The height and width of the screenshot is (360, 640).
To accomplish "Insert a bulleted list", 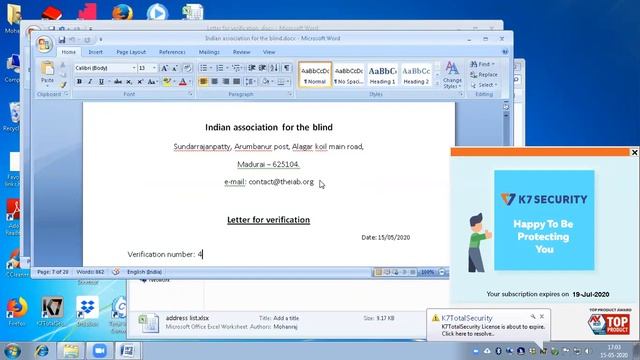I will [203, 68].
